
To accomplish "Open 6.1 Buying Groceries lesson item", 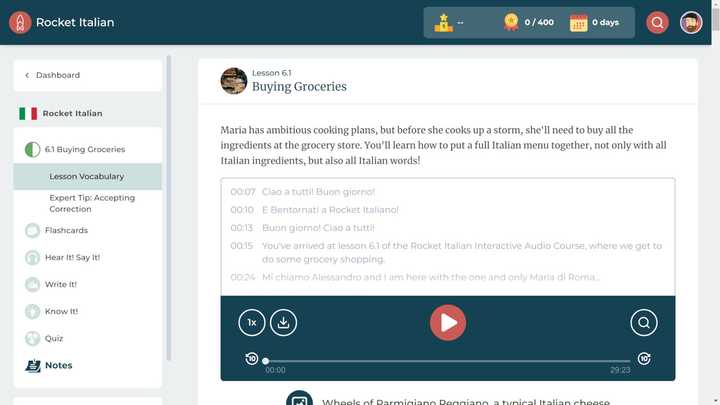I will [x=85, y=149].
